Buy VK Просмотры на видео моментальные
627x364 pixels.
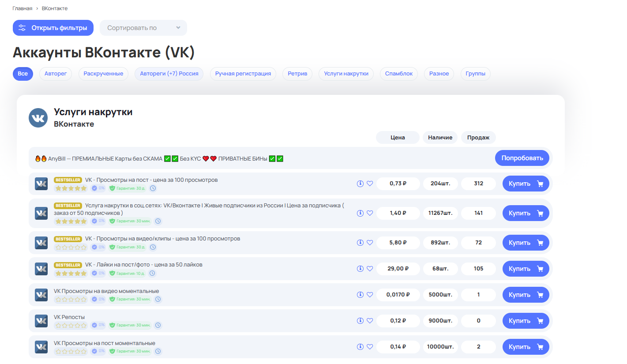coord(526,295)
